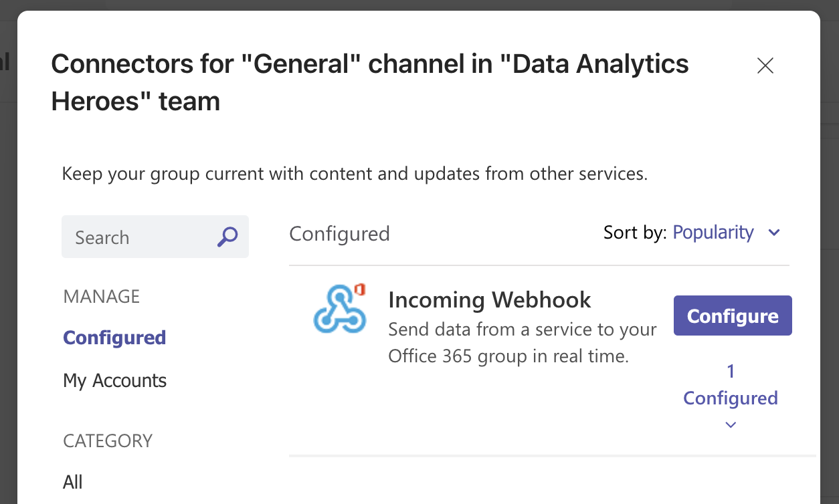Click the Office badge on webhook icon
The image size is (839, 504).
(360, 290)
